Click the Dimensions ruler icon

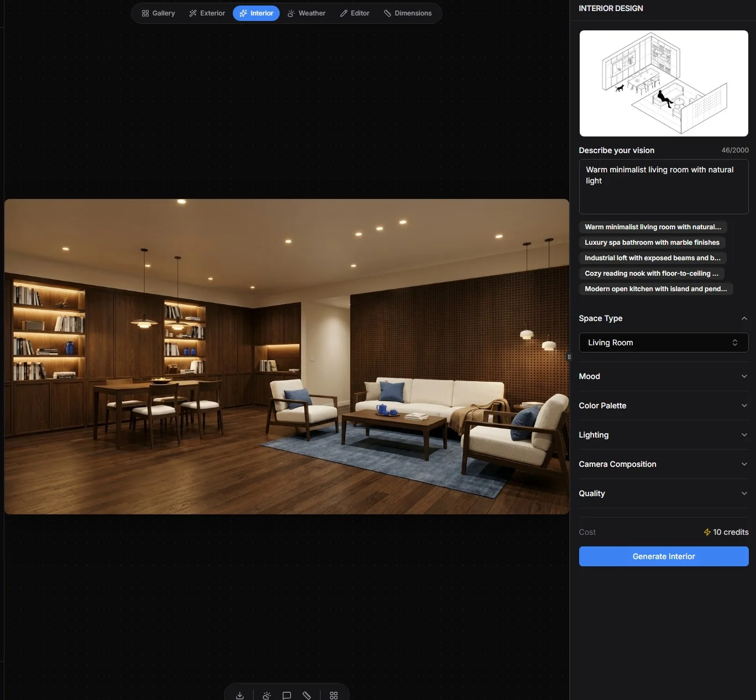coord(387,13)
